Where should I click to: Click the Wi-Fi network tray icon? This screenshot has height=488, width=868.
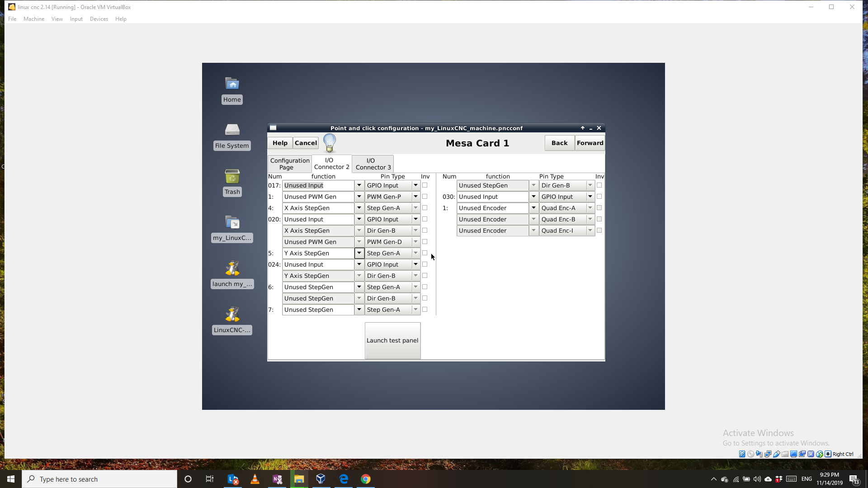point(736,479)
